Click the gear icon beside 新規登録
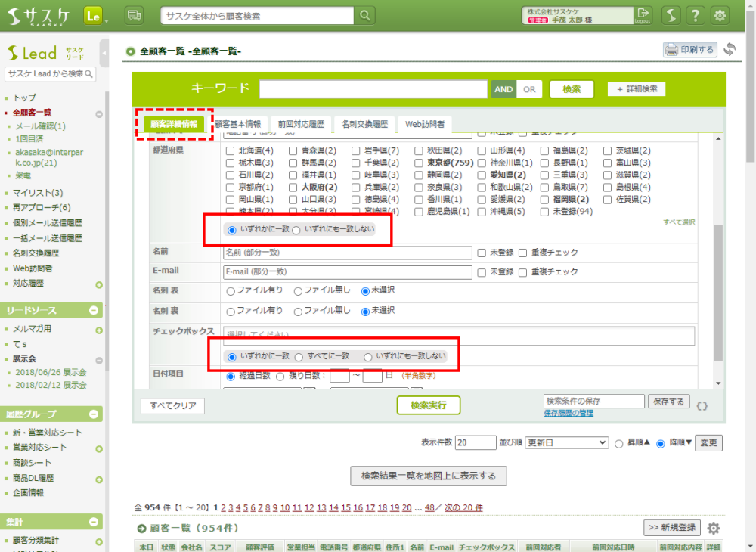Image resolution: width=756 pixels, height=552 pixels. [713, 528]
